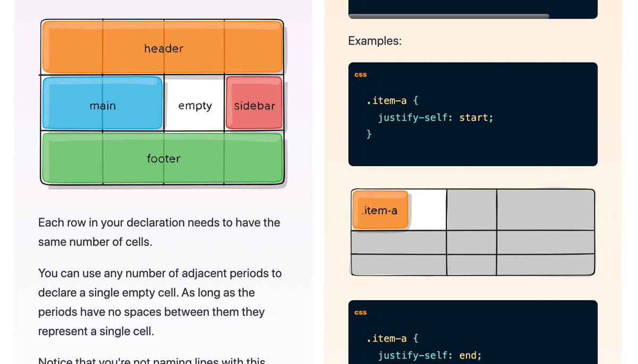
Task: Click the top-left gray cell of the example grid
Action: pos(471,210)
